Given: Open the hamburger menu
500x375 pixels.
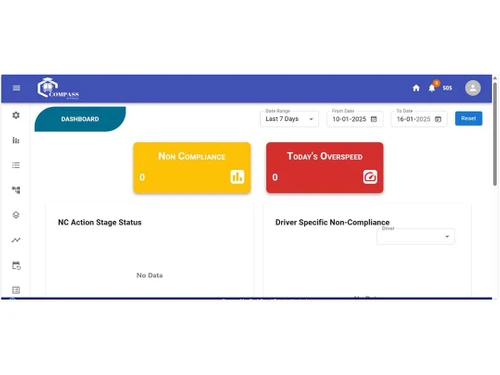Looking at the screenshot, I should (16, 88).
